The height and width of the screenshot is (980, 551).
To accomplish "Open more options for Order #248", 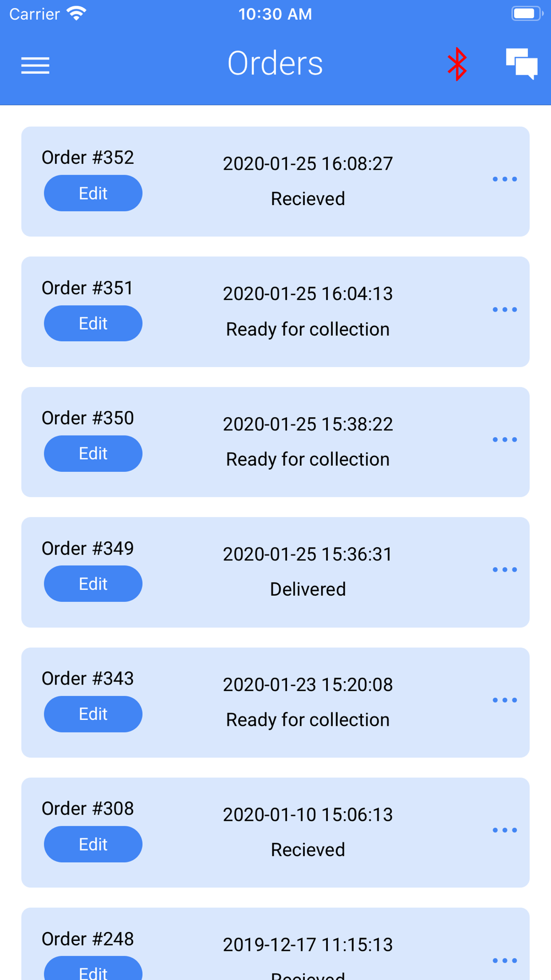I will click(x=505, y=960).
